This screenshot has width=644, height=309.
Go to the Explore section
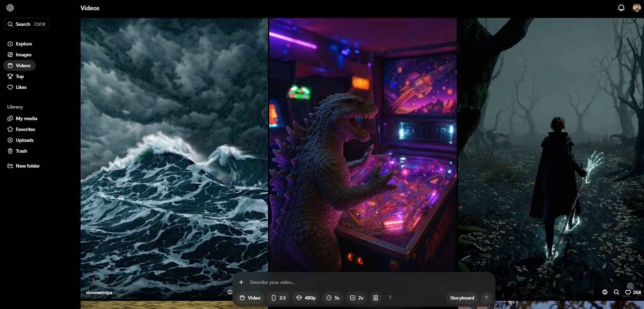(20, 44)
